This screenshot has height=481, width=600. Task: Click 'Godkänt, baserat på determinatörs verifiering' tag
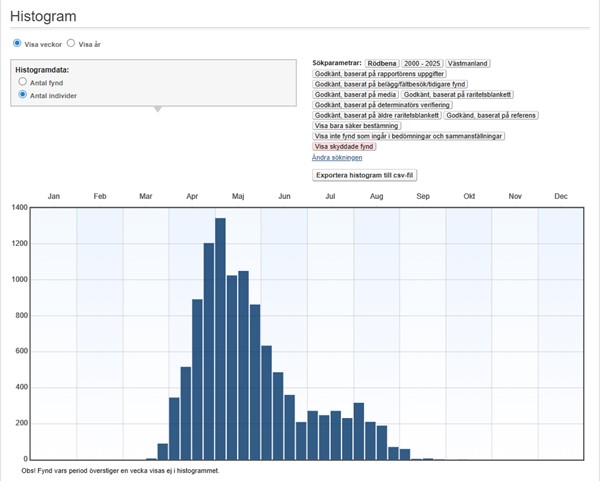coord(381,105)
